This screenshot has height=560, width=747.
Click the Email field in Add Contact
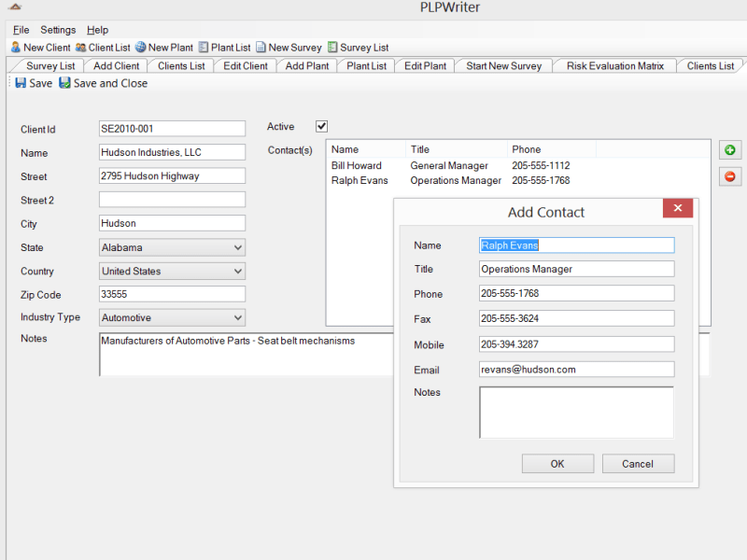(576, 370)
